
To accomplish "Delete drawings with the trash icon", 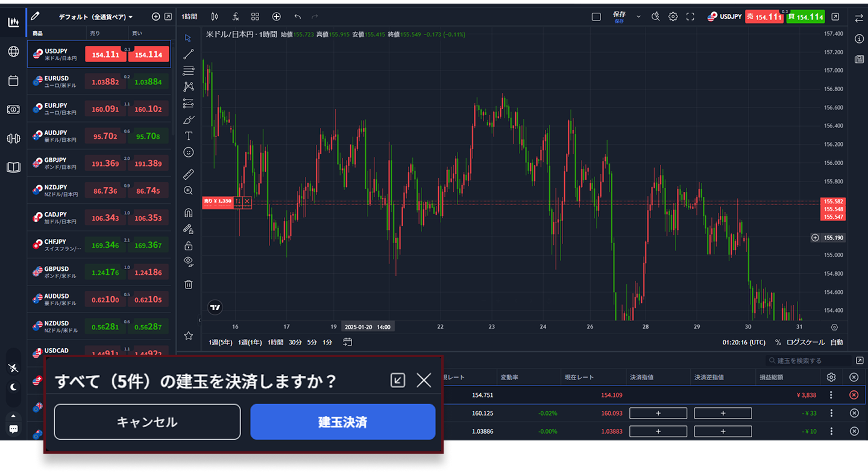I will point(189,284).
